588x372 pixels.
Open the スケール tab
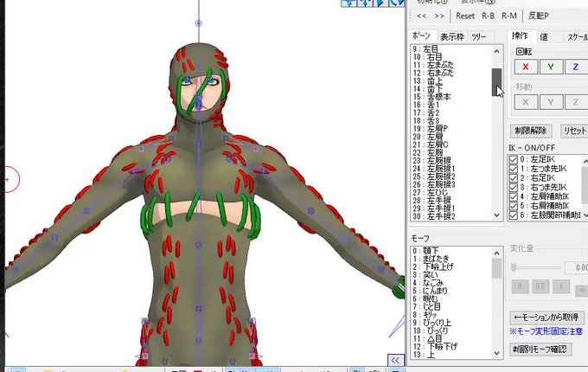click(577, 36)
